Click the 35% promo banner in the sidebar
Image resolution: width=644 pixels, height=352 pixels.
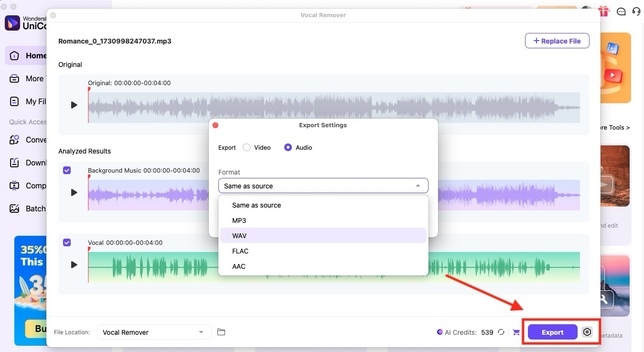pyautogui.click(x=31, y=290)
